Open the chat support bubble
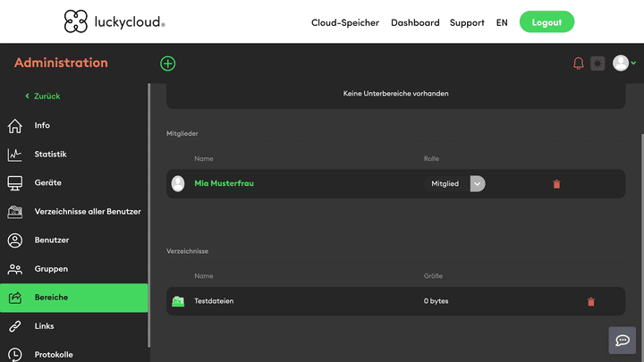Viewport: 644px width, 362px height. (623, 341)
